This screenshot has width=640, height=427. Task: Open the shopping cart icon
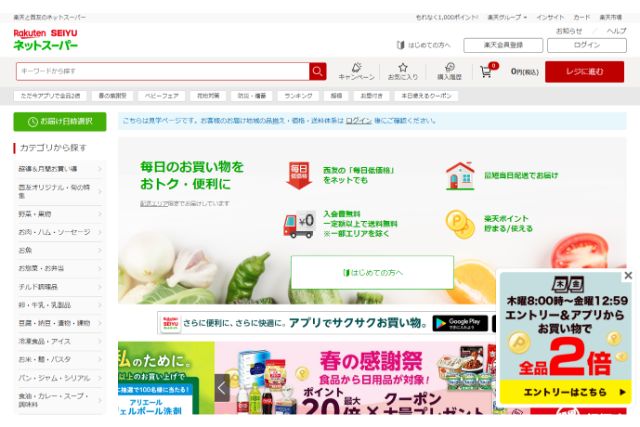click(487, 71)
